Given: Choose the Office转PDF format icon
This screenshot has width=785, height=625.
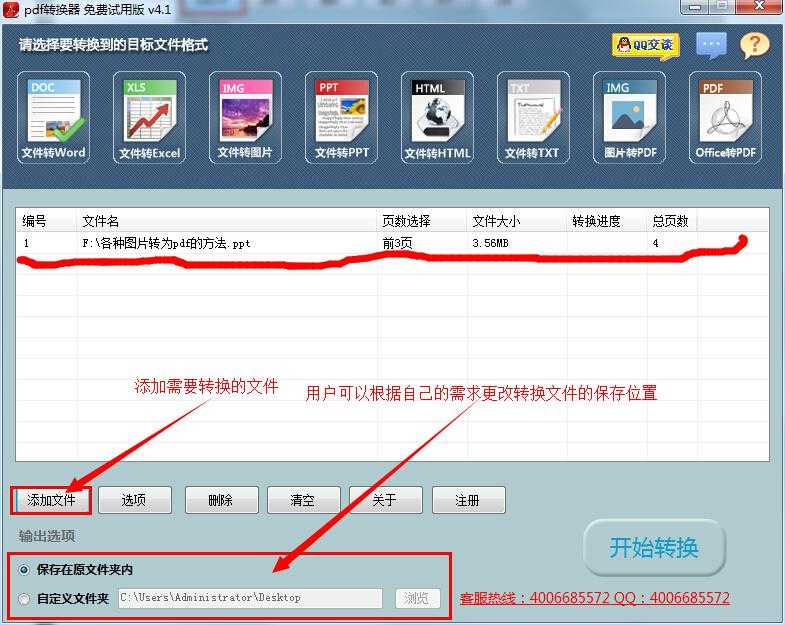Looking at the screenshot, I should pos(725,117).
